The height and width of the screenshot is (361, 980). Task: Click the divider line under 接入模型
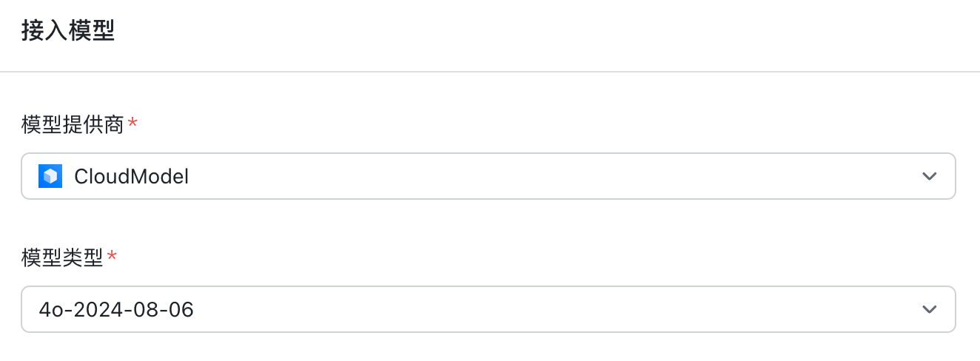tap(490, 72)
